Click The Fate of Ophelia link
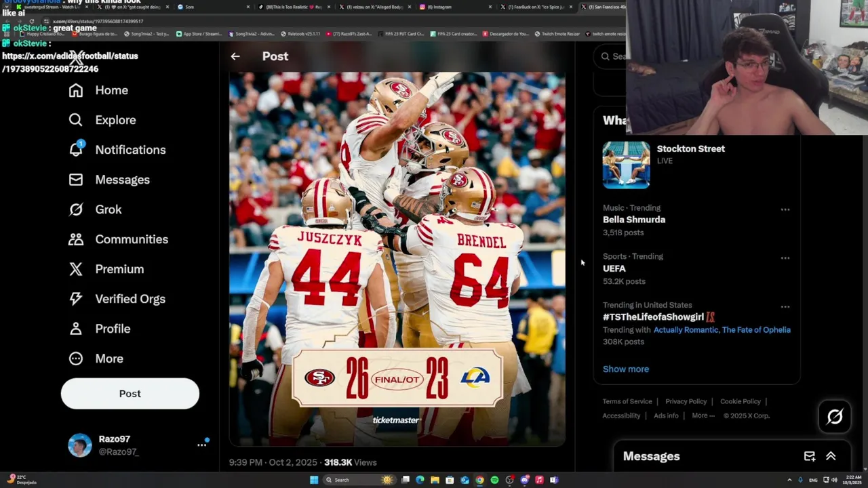The width and height of the screenshot is (868, 488). 756,330
